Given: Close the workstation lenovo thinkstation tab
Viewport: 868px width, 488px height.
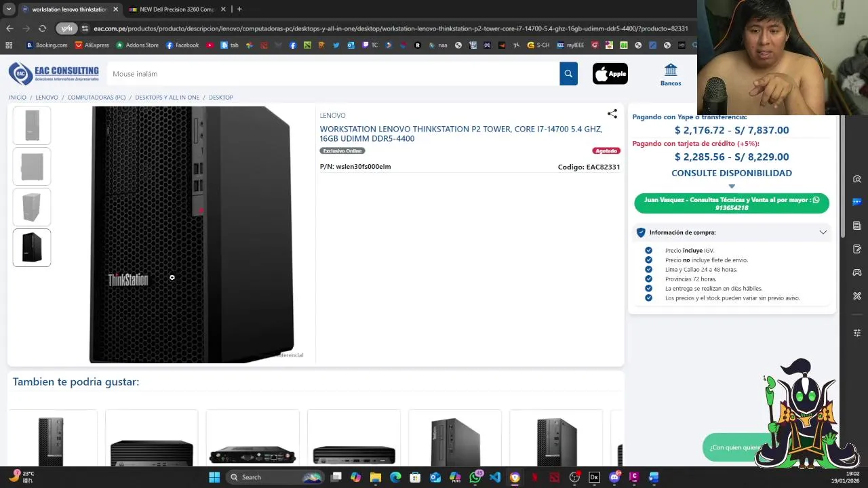Looking at the screenshot, I should [115, 9].
